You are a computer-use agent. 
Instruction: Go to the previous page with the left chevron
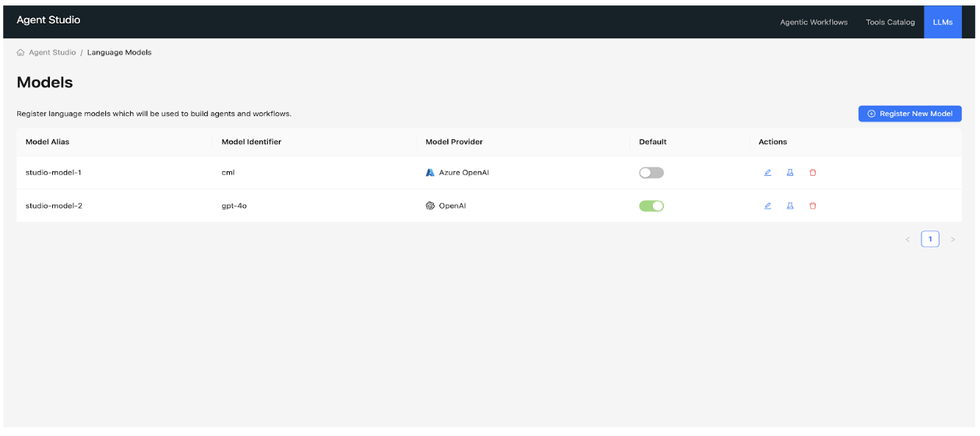[908, 240]
